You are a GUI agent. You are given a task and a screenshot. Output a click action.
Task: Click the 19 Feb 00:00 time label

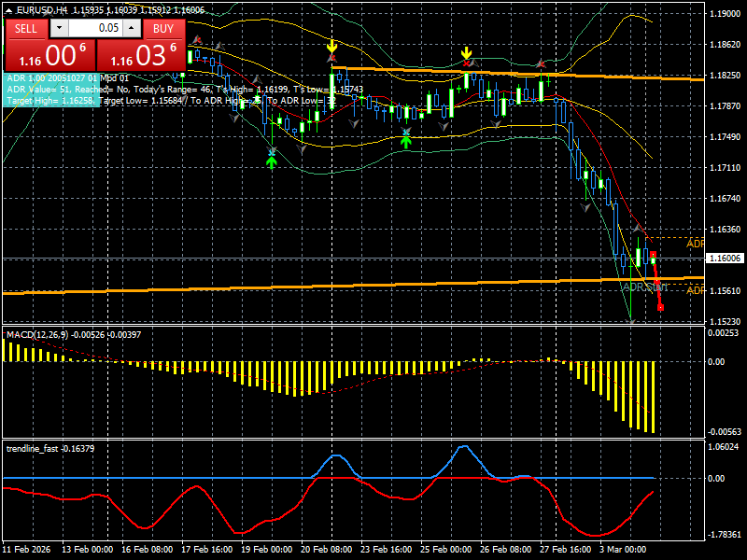coord(266,549)
